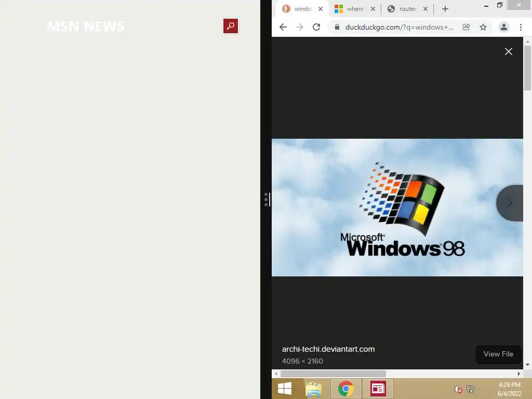Image resolution: width=532 pixels, height=399 pixels.
Task: Click the network tray icon
Action: click(471, 389)
